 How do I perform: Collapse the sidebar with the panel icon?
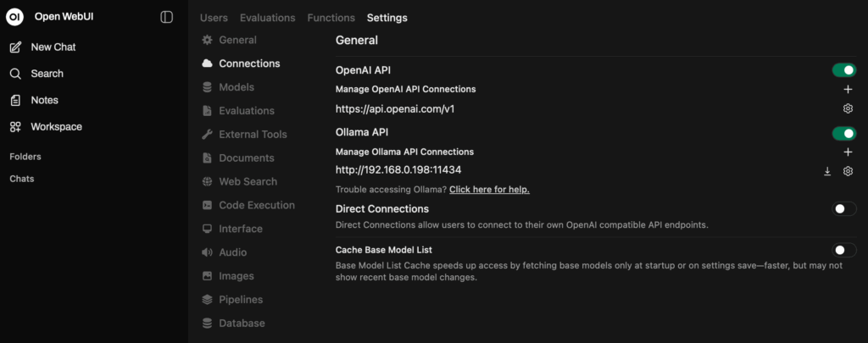pyautogui.click(x=166, y=17)
